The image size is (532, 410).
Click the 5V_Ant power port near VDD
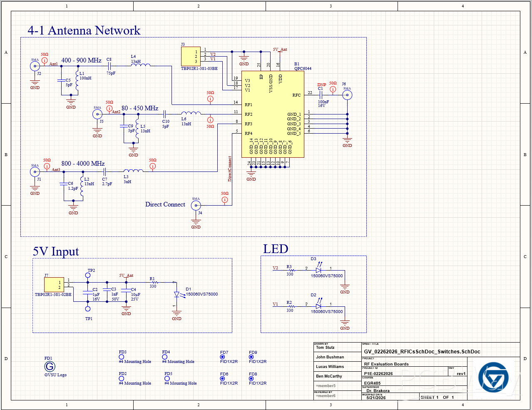point(280,50)
